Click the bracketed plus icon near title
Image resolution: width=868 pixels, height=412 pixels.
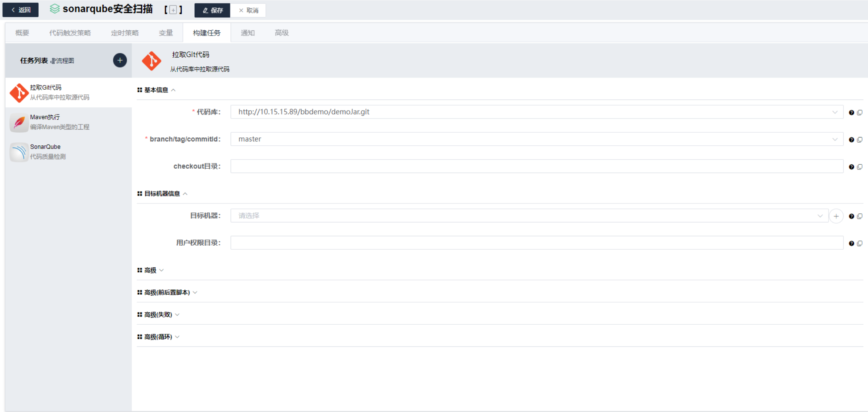click(173, 10)
